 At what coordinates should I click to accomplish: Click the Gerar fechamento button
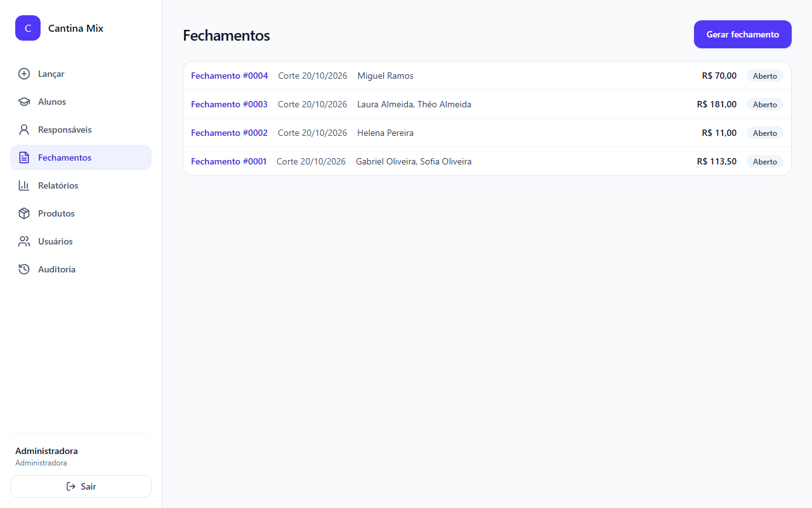[x=743, y=34]
